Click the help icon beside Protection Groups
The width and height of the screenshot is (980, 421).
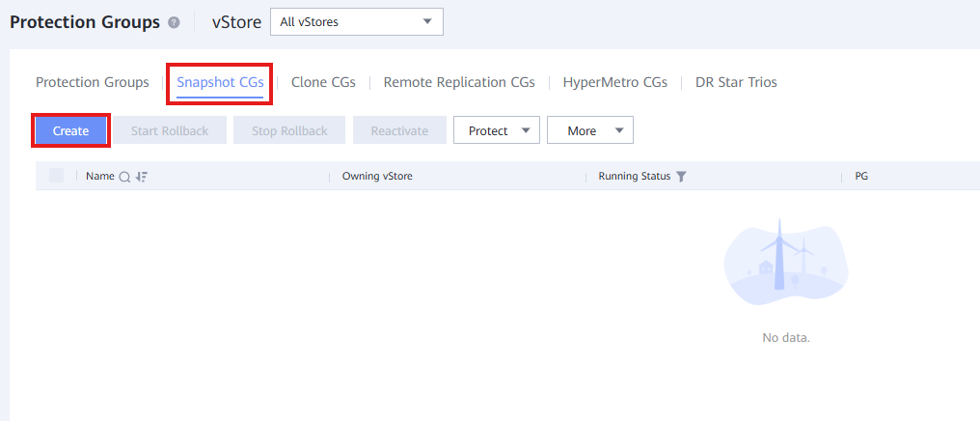[174, 23]
